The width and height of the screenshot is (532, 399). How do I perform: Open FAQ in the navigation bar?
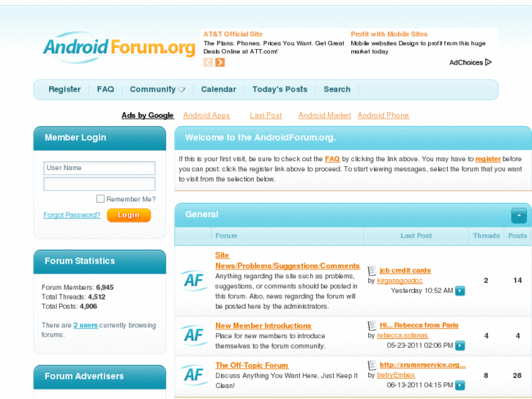click(x=105, y=89)
